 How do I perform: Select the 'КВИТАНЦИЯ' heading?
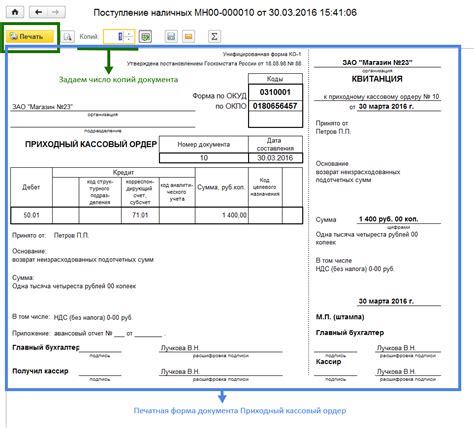pyautogui.click(x=377, y=79)
